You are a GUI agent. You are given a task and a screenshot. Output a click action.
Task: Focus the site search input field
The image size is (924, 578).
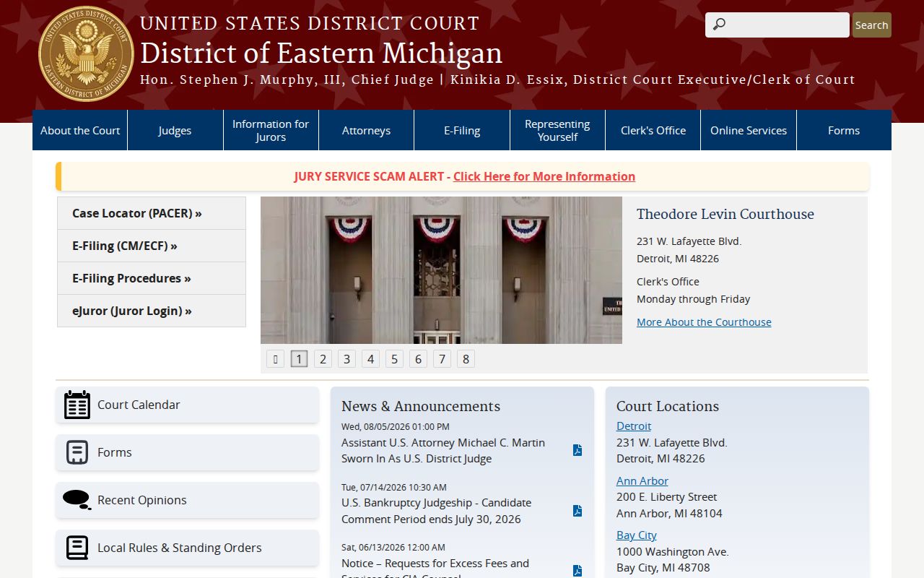(x=777, y=25)
